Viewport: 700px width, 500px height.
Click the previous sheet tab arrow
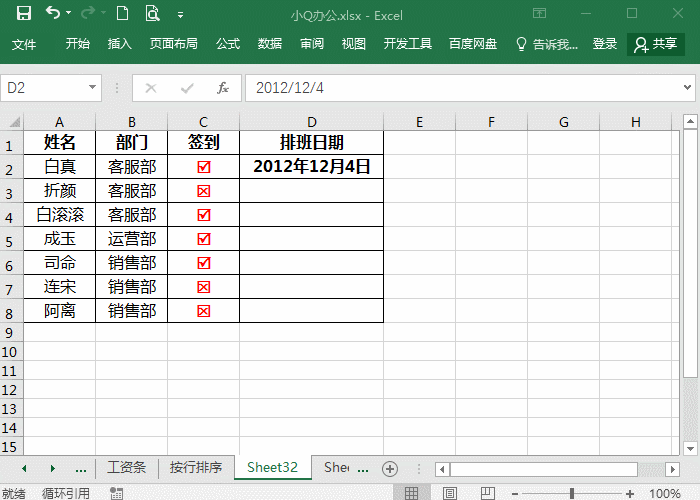(24, 468)
